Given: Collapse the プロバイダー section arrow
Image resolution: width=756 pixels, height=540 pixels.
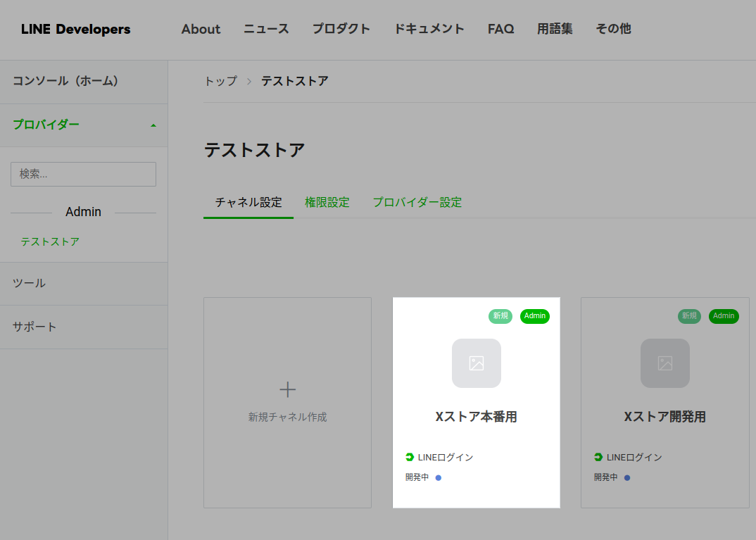Looking at the screenshot, I should coord(153,125).
